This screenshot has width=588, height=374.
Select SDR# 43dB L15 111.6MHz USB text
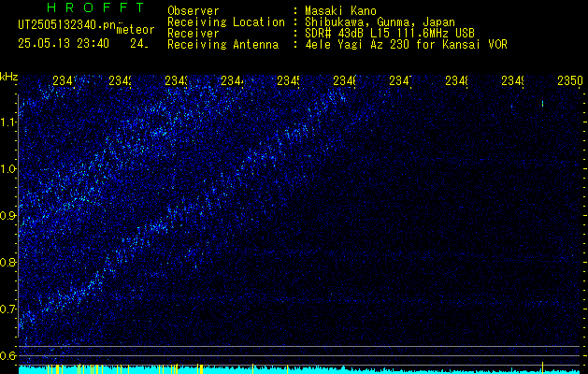coord(390,34)
